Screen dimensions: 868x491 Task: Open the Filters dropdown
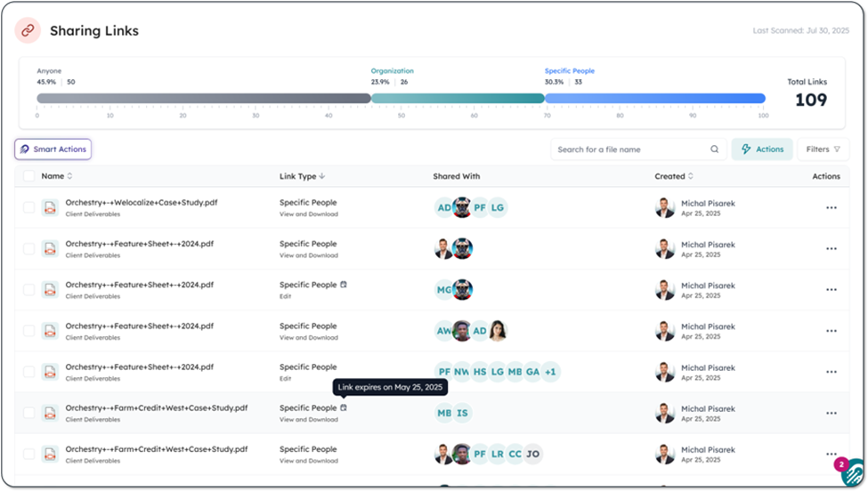point(823,149)
